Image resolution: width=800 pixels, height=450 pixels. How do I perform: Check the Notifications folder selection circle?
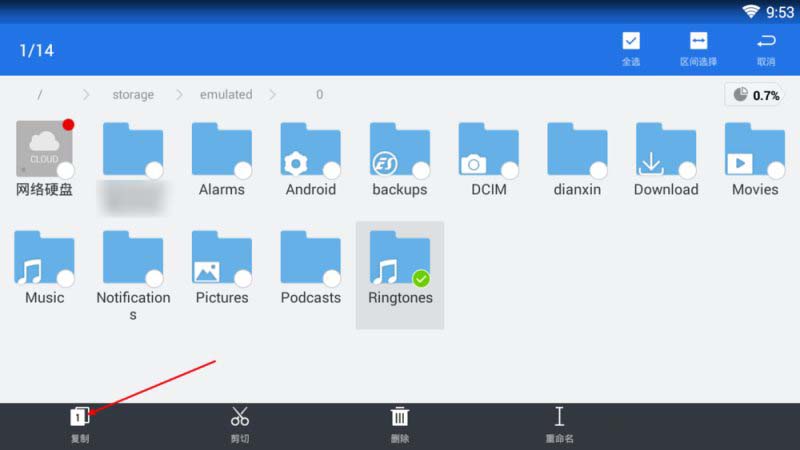pyautogui.click(x=154, y=278)
